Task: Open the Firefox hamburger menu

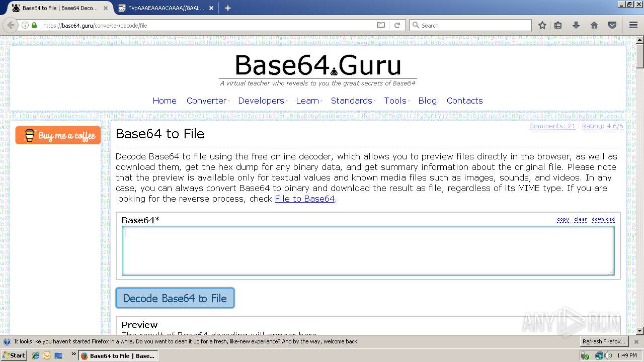Action: click(x=633, y=25)
